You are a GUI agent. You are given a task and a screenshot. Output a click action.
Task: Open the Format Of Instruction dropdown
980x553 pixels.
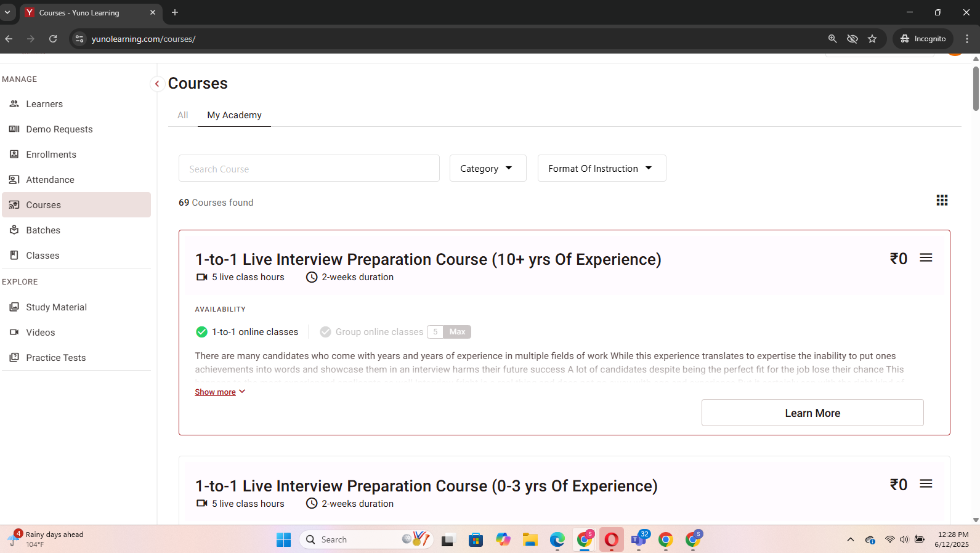(601, 169)
